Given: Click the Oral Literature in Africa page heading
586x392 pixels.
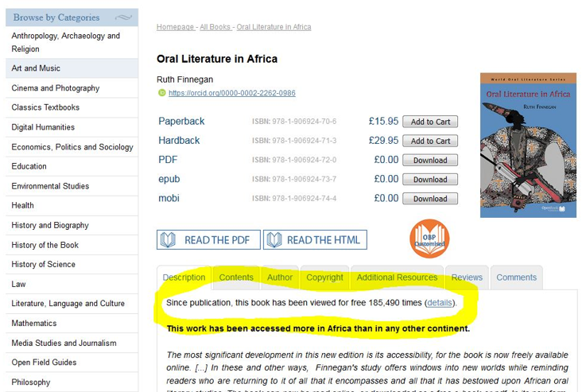Looking at the screenshot, I should pos(217,59).
